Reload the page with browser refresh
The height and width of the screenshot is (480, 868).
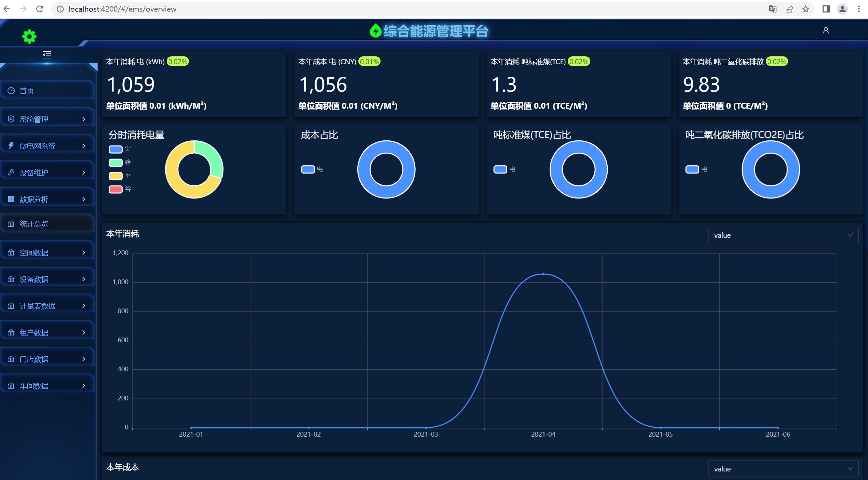point(40,9)
